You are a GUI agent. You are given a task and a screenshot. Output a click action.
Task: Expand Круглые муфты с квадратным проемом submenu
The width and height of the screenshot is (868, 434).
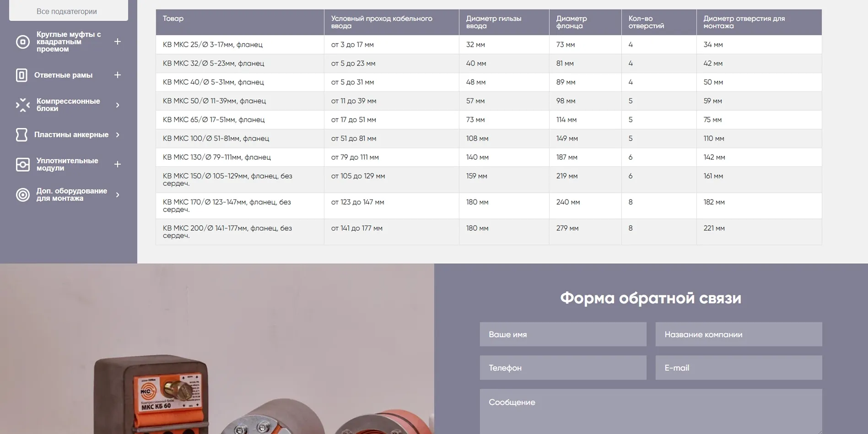click(118, 42)
